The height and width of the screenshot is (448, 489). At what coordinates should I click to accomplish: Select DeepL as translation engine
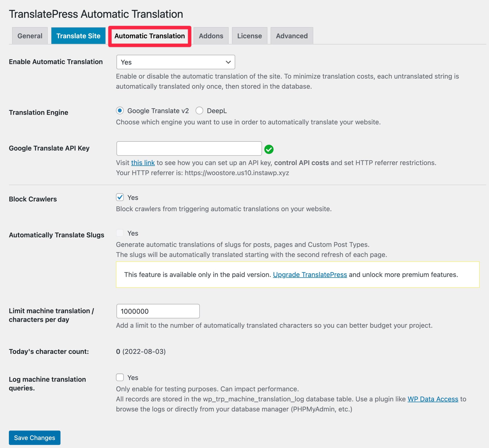(200, 111)
